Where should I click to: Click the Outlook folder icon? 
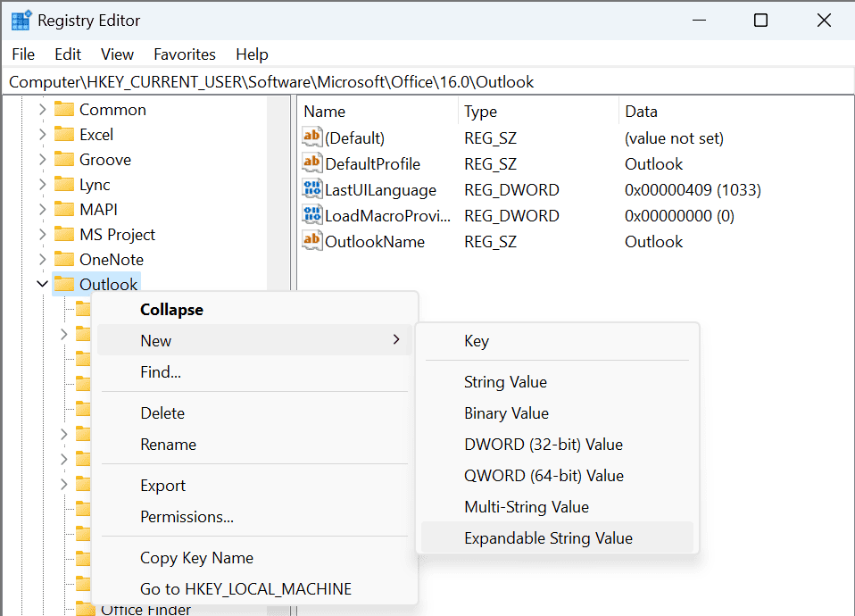[64, 284]
